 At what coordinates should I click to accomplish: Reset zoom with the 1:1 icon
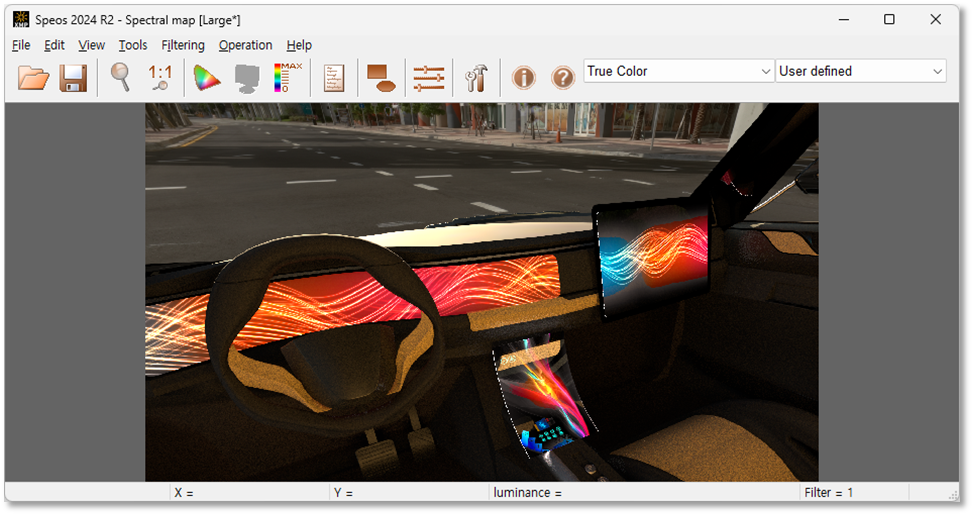[160, 78]
